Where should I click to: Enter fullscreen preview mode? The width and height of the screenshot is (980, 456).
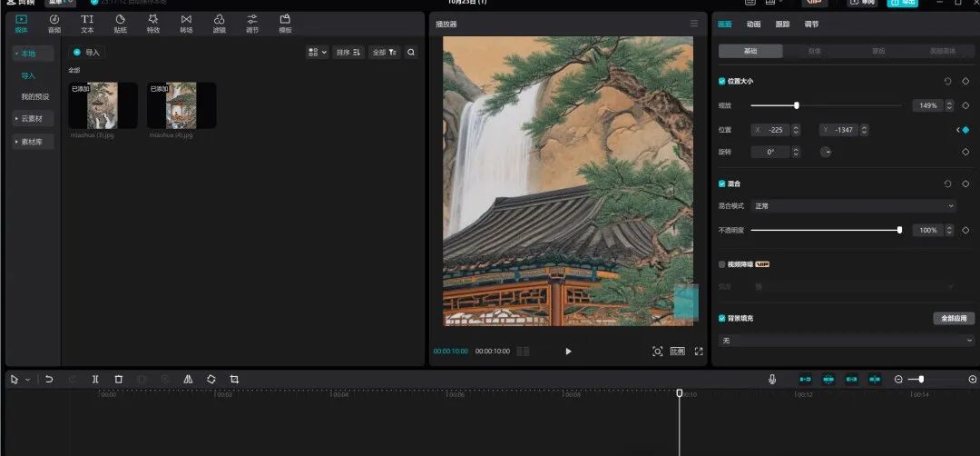tap(699, 352)
